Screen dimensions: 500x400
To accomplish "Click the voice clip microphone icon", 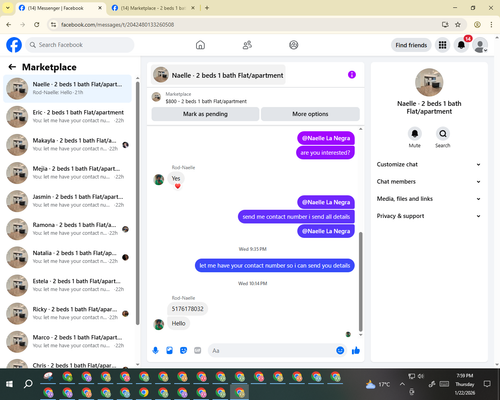I will click(155, 350).
